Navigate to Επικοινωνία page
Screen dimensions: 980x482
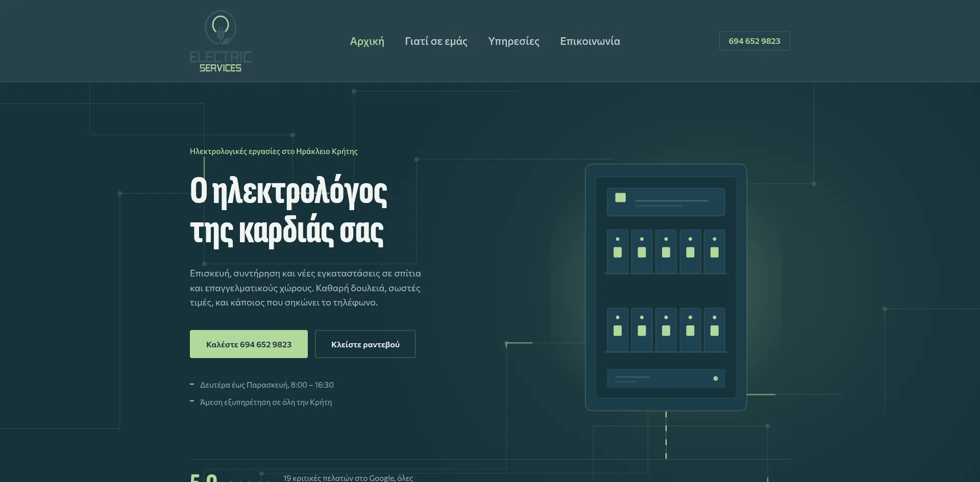[590, 41]
